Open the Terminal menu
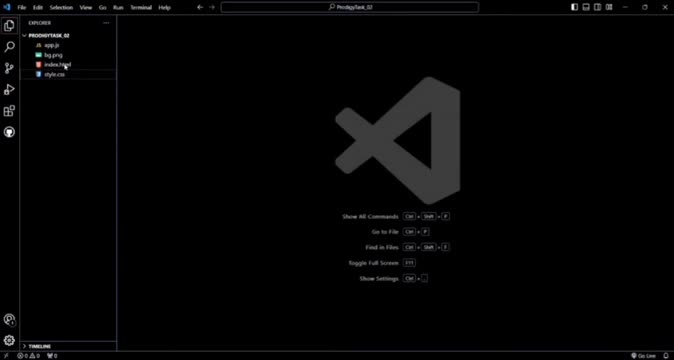674x360 pixels. click(141, 7)
